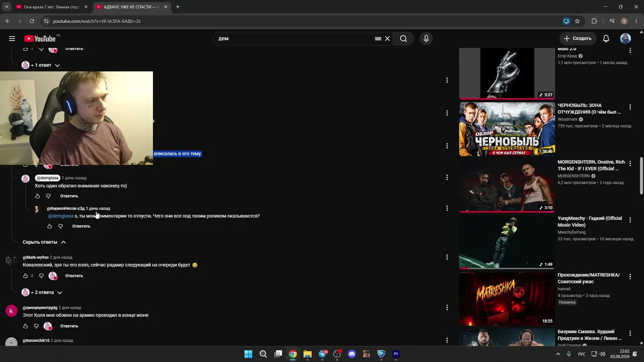Open the account avatar menu
644x362 pixels.
pyautogui.click(x=625, y=39)
